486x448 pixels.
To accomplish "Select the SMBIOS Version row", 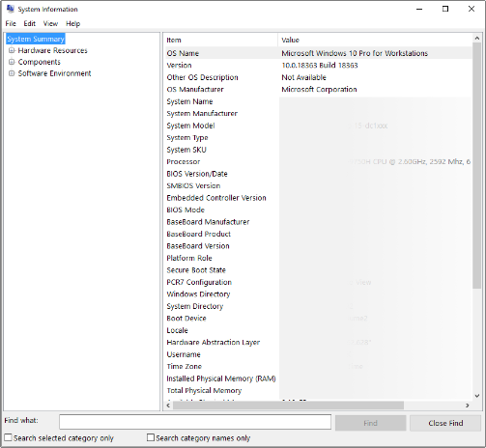I will coord(319,185).
